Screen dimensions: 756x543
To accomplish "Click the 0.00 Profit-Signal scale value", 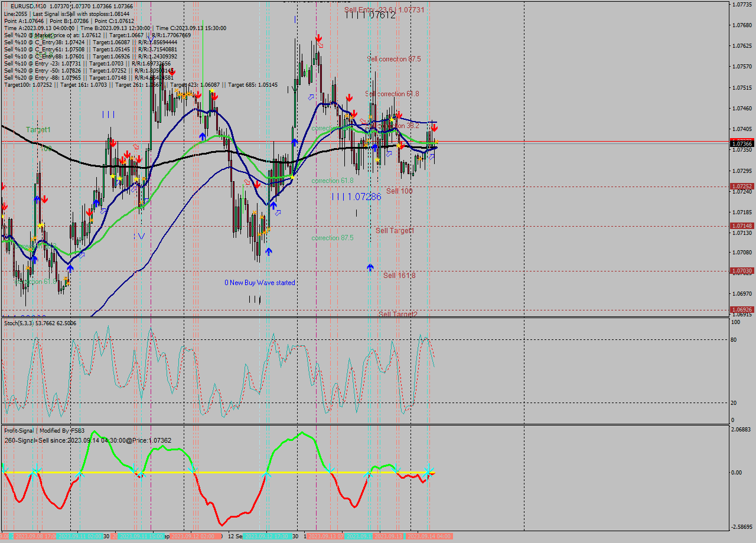I will point(737,473).
